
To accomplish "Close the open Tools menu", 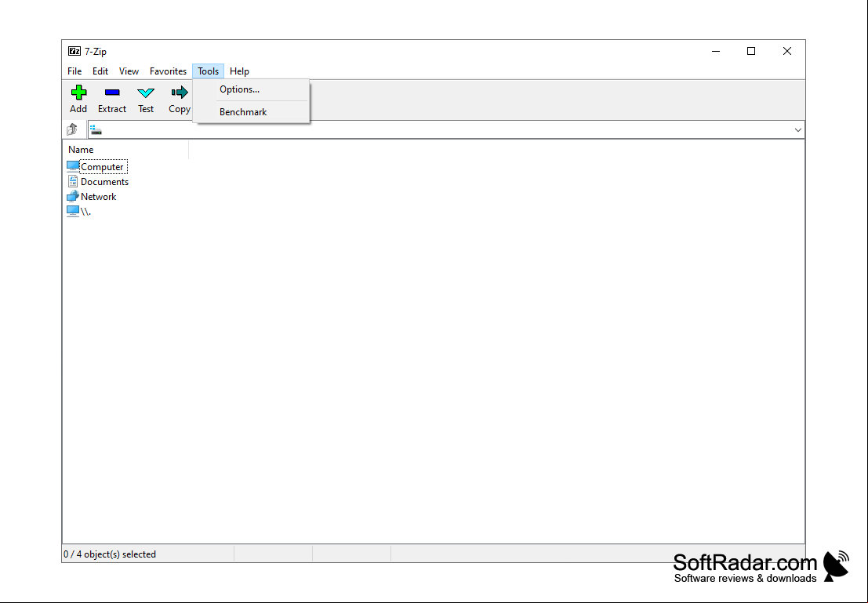I will pyautogui.click(x=208, y=71).
